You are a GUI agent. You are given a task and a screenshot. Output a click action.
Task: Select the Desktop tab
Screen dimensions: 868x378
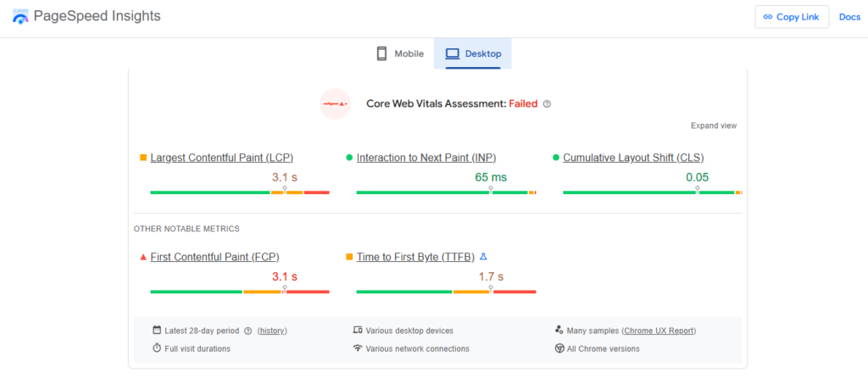pos(473,54)
